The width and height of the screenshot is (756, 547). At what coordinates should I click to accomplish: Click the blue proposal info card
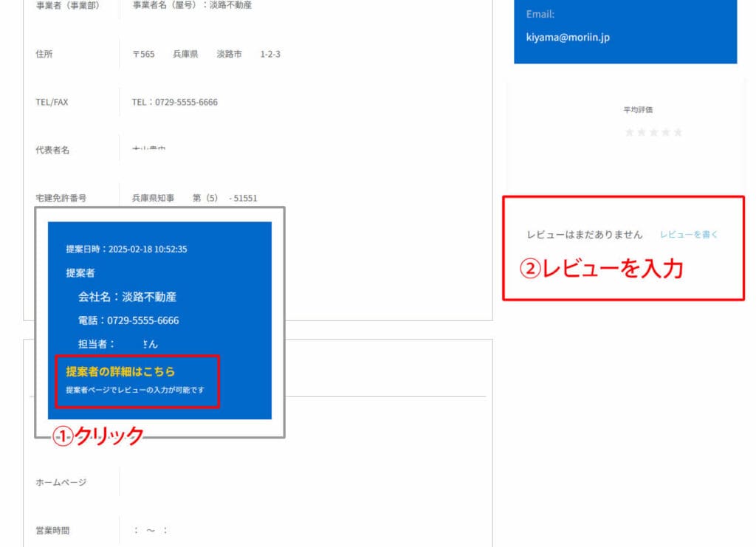(160, 319)
